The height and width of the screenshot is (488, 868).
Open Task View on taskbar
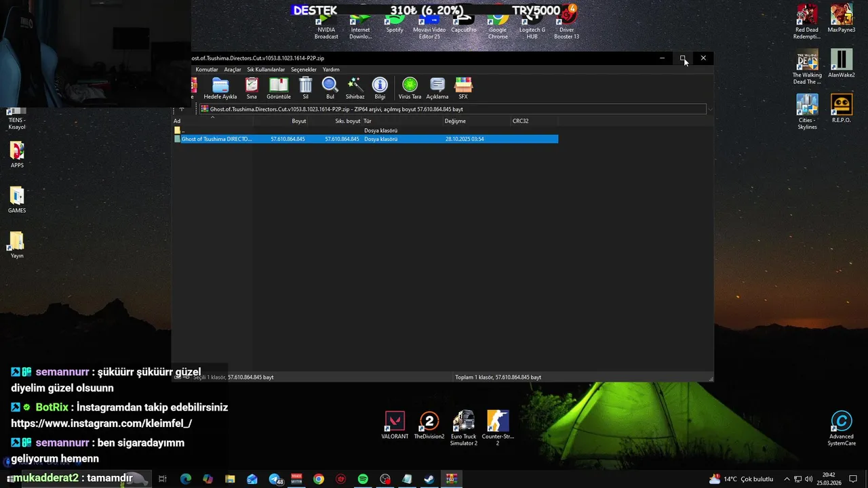point(163,479)
